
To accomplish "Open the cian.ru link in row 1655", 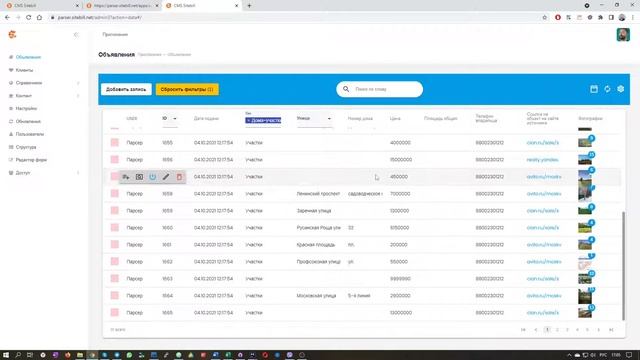I will point(542,143).
